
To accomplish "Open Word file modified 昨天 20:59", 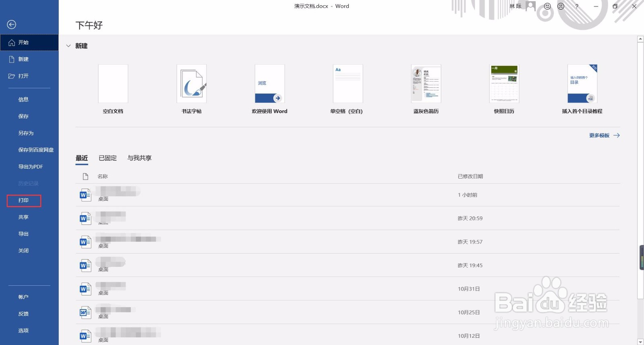I will (x=348, y=218).
